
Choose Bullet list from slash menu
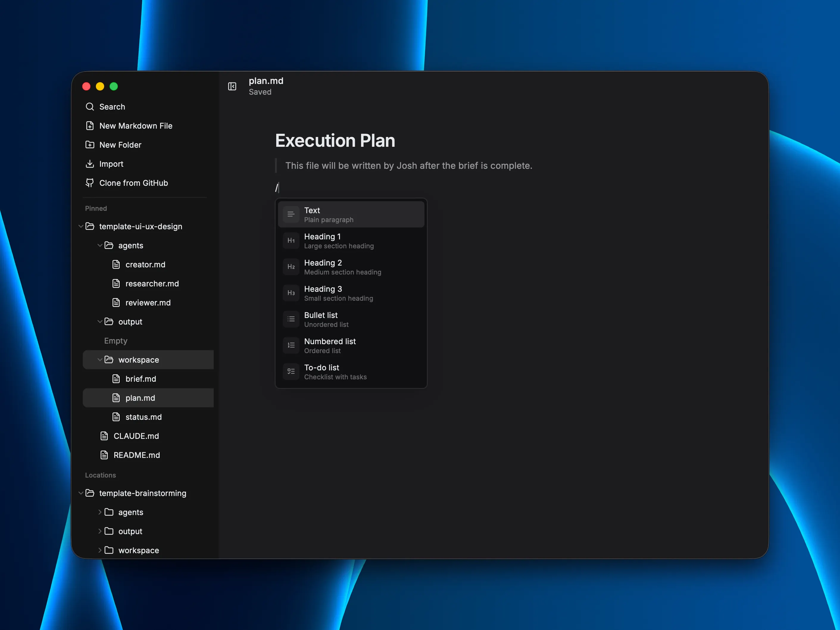pos(351,319)
